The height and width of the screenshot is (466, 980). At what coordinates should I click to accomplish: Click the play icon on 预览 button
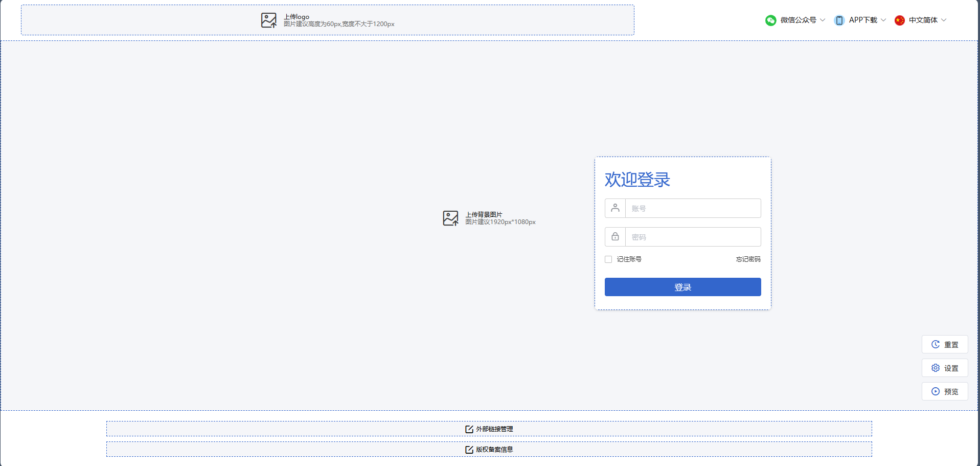(x=936, y=391)
